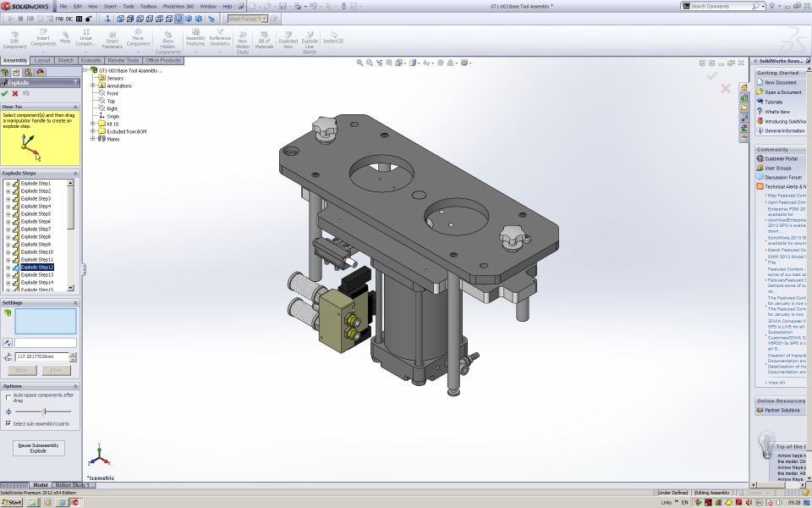Click the New document icon
812x508 pixels.
(x=252, y=6)
